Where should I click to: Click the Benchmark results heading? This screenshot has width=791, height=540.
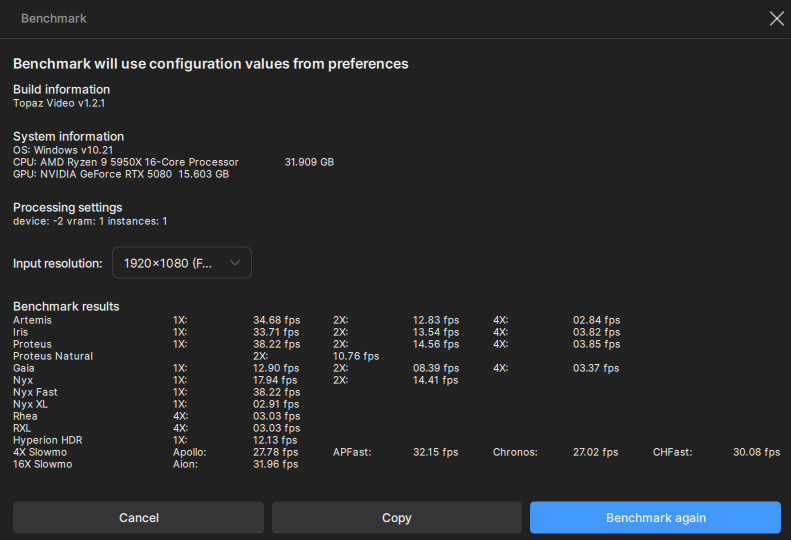coord(66,306)
